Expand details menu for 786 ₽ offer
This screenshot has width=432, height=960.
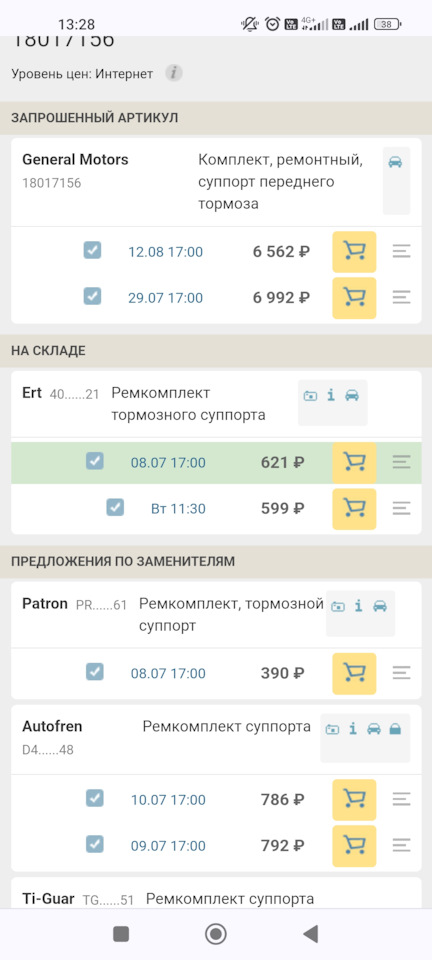401,799
